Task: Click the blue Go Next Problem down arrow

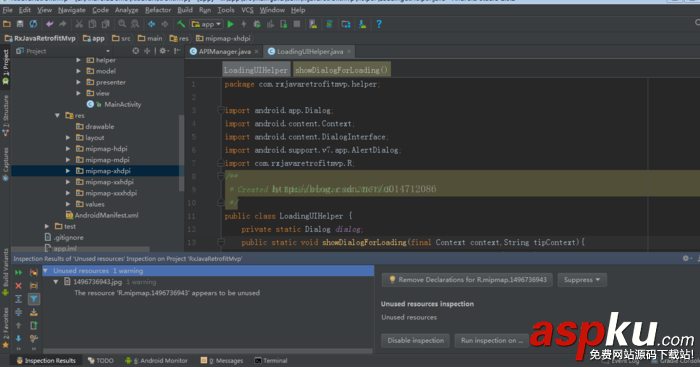Action: pyautogui.click(x=18, y=338)
